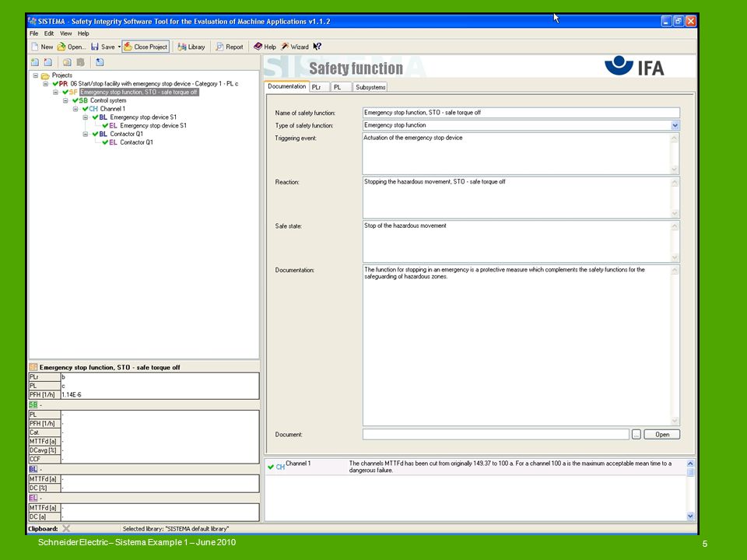Viewport: 747px width, 560px height.
Task: Click into the Reaction text box
Action: click(x=521, y=198)
